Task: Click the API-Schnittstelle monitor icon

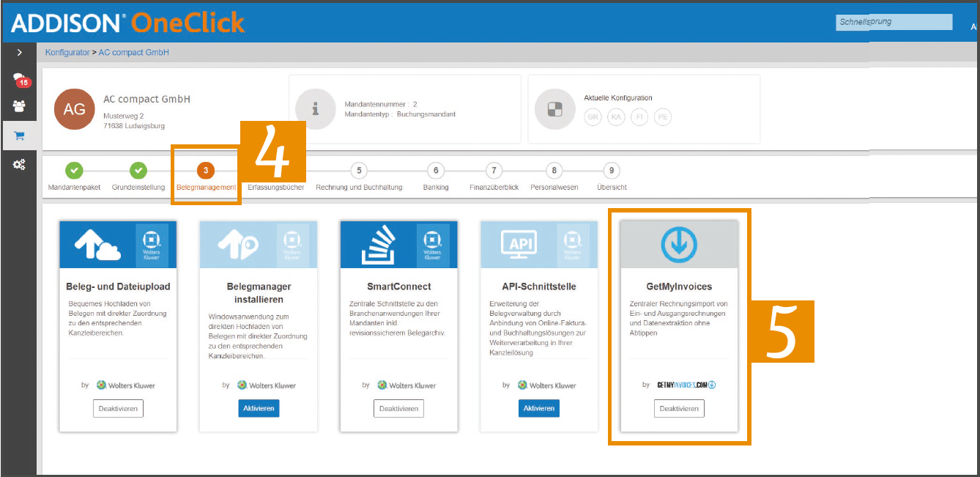Action: tap(519, 245)
